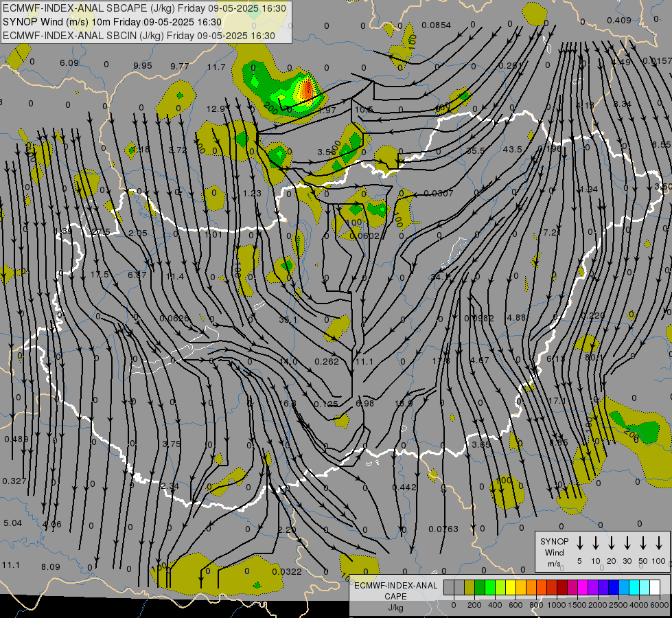Click the station value 0.489
Viewport: 672px width, 618px height.
click(16, 439)
